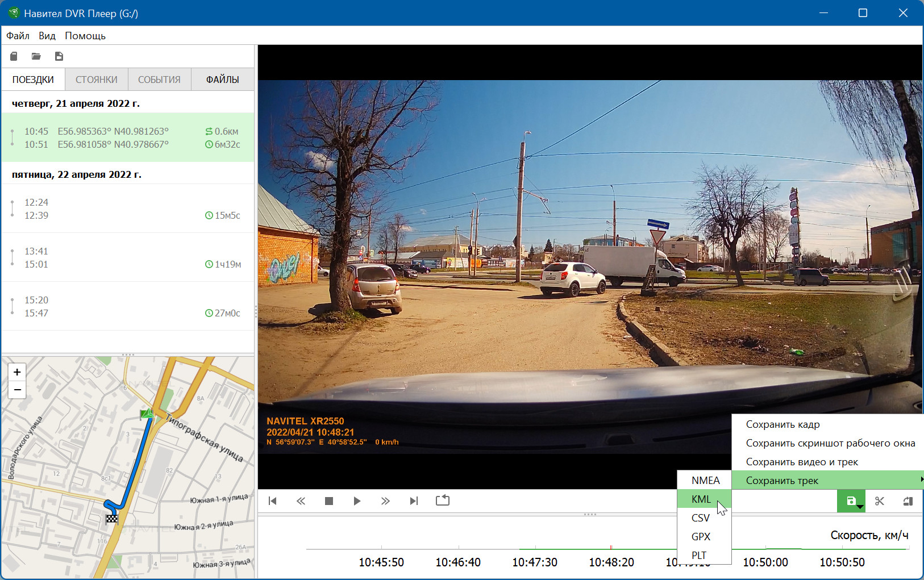
Task: Click the green start flag on the map
Action: click(147, 415)
